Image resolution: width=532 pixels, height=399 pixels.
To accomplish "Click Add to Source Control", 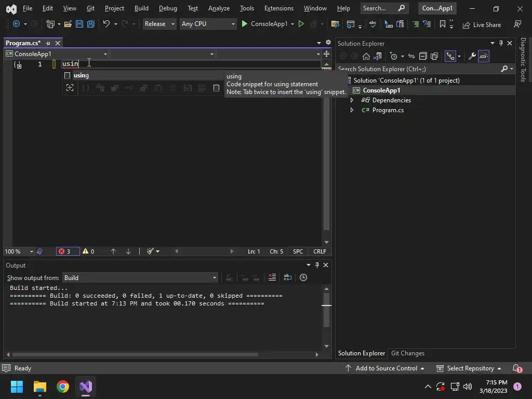I will click(x=385, y=368).
